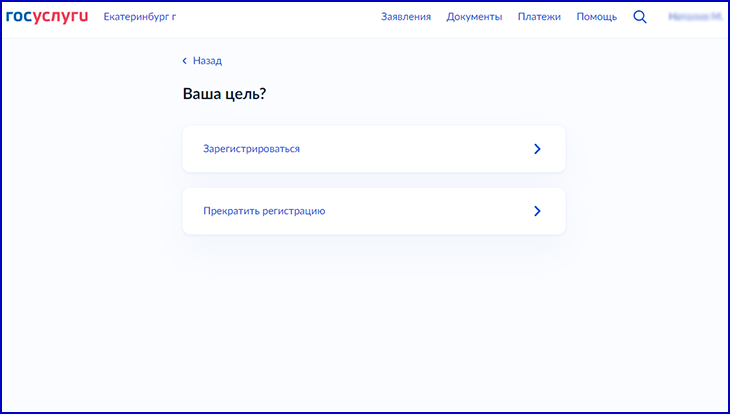The width and height of the screenshot is (730, 415).
Task: Click the arrow on the Зарегистрироваться card
Action: pyautogui.click(x=537, y=149)
